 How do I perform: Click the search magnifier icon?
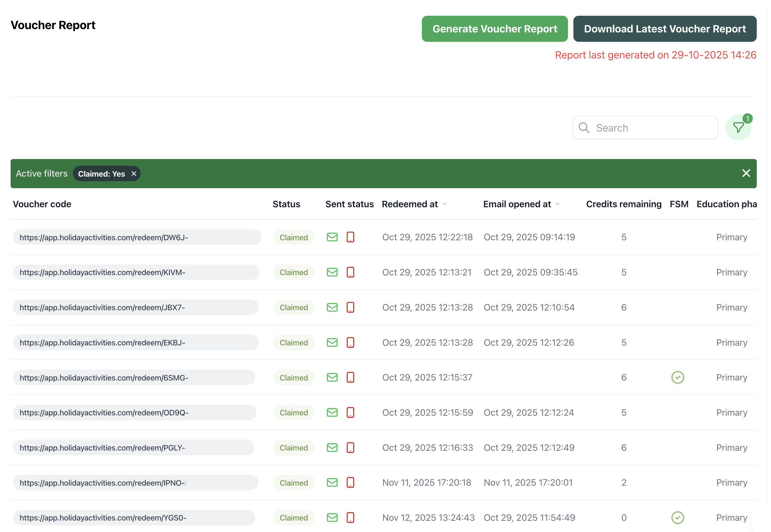pyautogui.click(x=584, y=128)
